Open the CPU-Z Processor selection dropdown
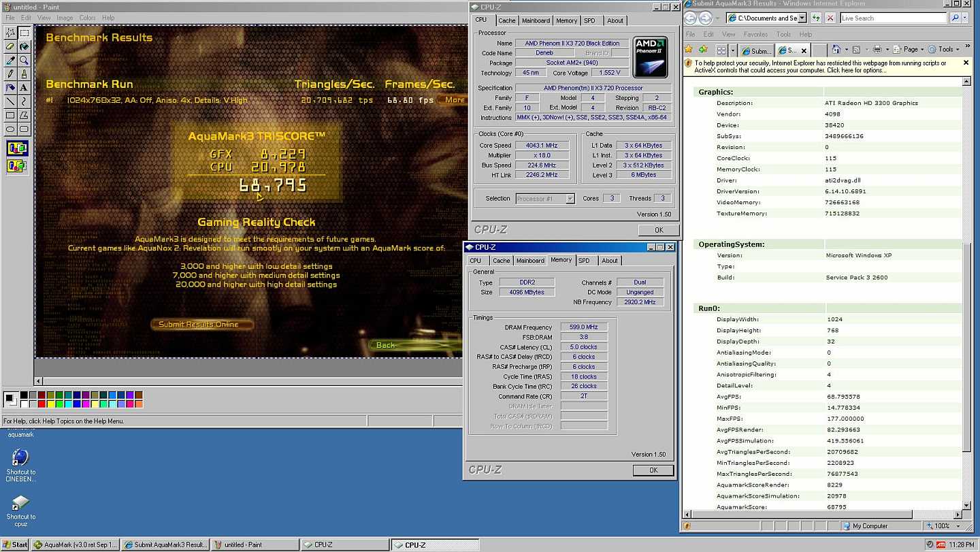980x552 pixels. (570, 199)
